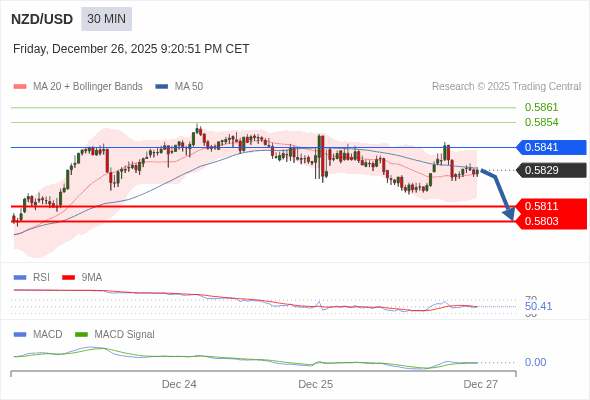Click the red 0.5803 support price tag
The height and width of the screenshot is (400, 590).
pyautogui.click(x=551, y=221)
